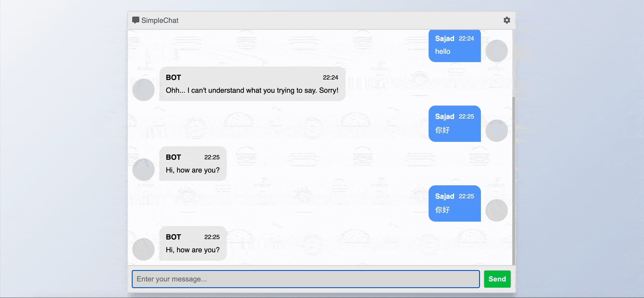The height and width of the screenshot is (298, 644).
Task: Click the SimpleChat speech bubble logo icon
Action: pos(136,20)
